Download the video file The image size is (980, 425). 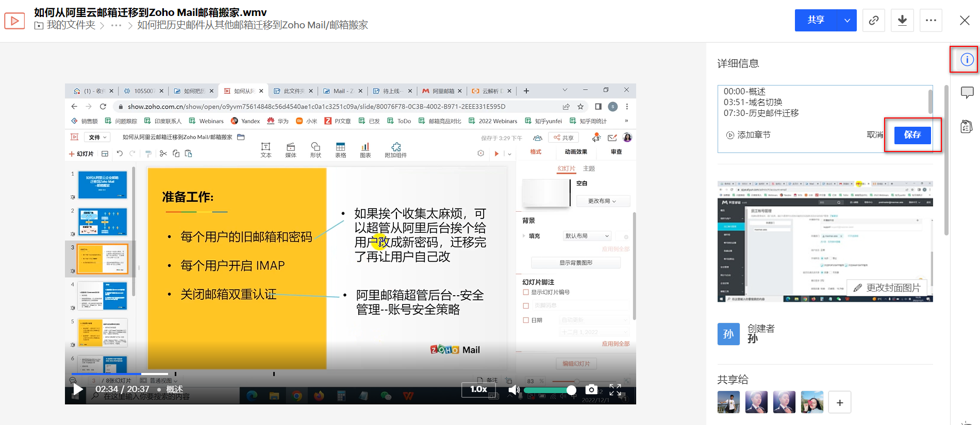click(x=902, y=21)
